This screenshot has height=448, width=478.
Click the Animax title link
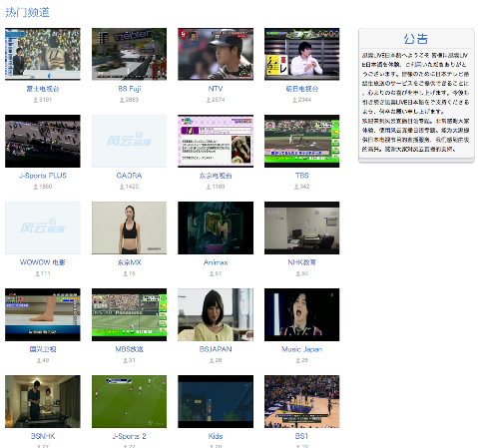click(x=216, y=262)
